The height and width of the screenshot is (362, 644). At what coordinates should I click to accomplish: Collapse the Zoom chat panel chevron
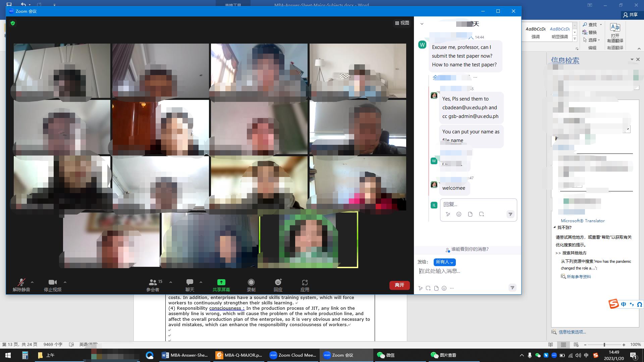(x=422, y=24)
